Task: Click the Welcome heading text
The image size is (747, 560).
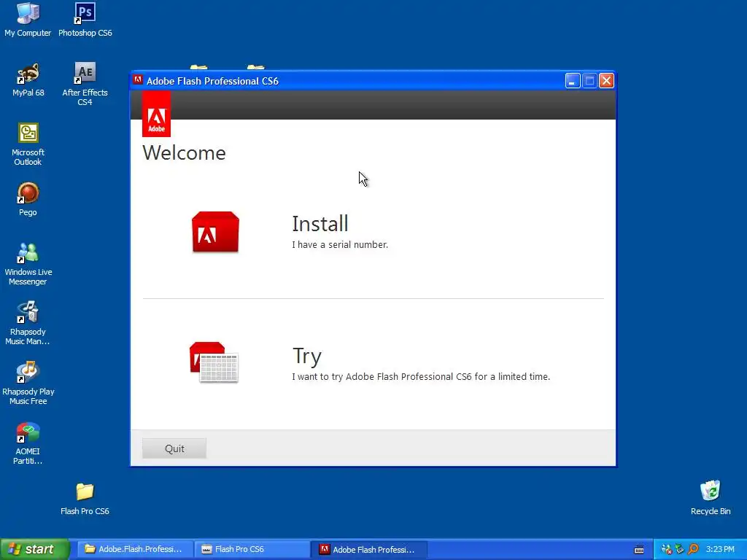Action: [184, 153]
